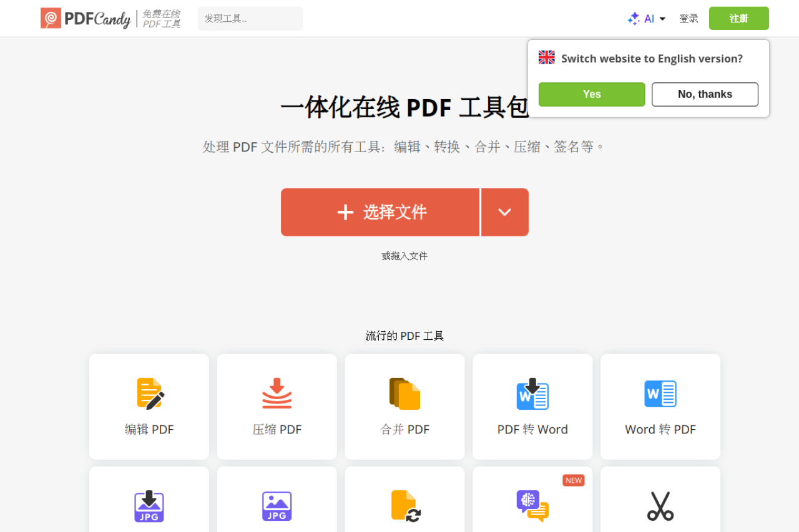Viewport: 799px width, 532px height.
Task: Click the PDF Candy logo icon
Action: coord(51,18)
